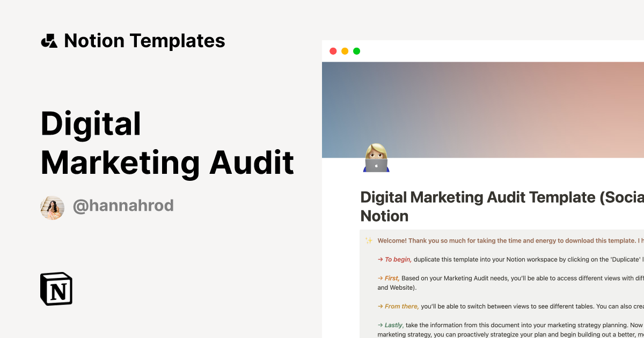Click the woman technologist page emoji icon

point(376,158)
